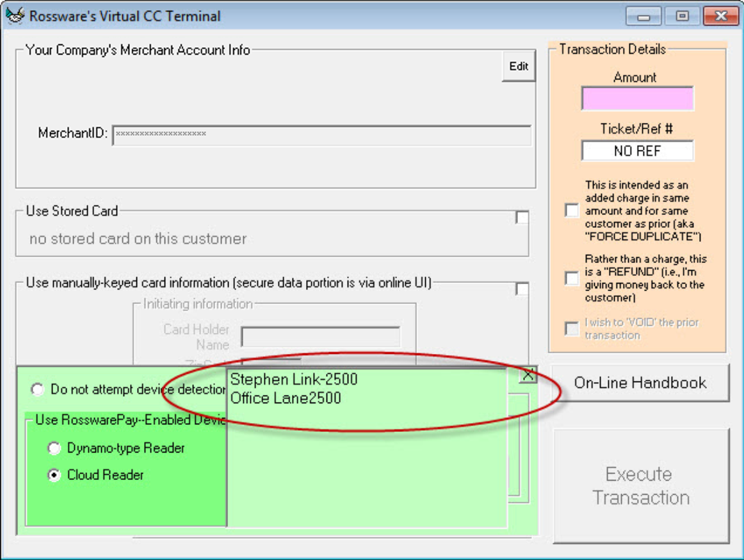Maximize the Virtual CC Terminal window
744x560 pixels.
tap(682, 16)
